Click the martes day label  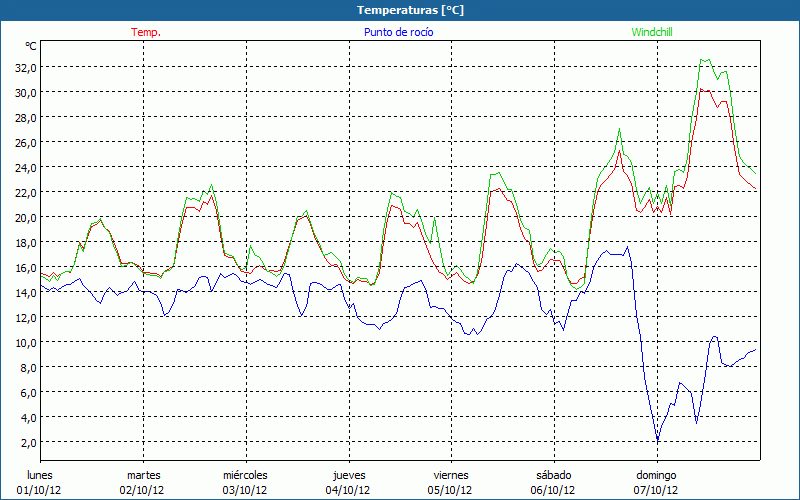(143, 475)
